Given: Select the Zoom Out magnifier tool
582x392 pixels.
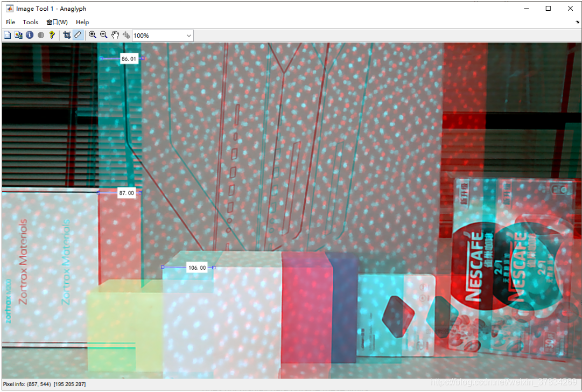Looking at the screenshot, I should pos(103,35).
